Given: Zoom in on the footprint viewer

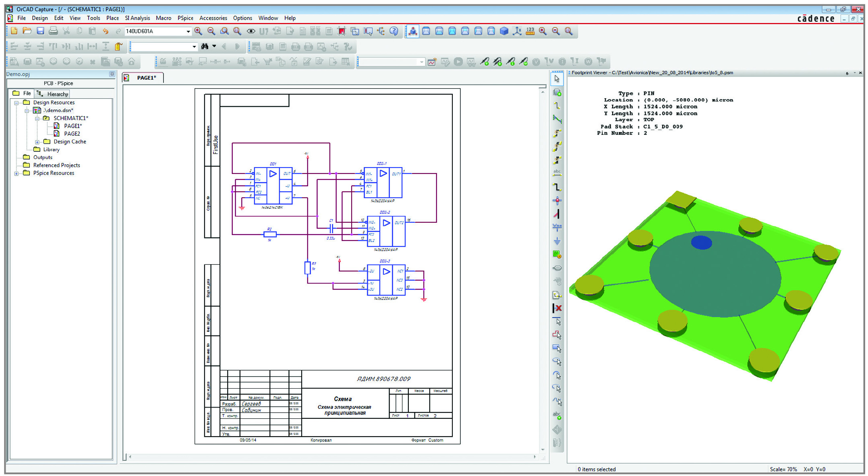Looking at the screenshot, I should (x=543, y=31).
